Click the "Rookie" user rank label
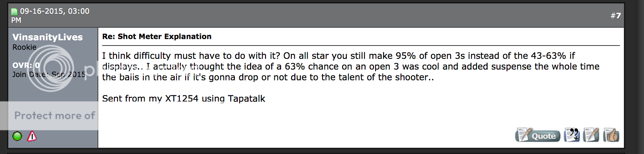This screenshot has height=154, width=644. point(24,47)
